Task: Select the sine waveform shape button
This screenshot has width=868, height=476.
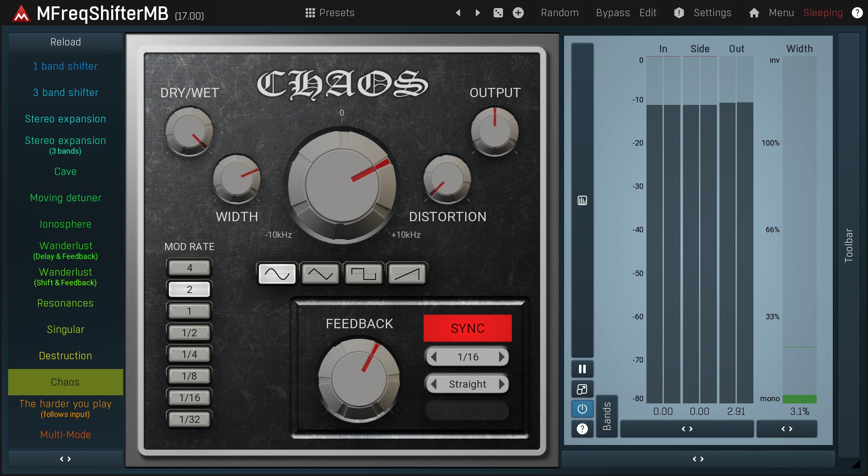Action: tap(277, 274)
